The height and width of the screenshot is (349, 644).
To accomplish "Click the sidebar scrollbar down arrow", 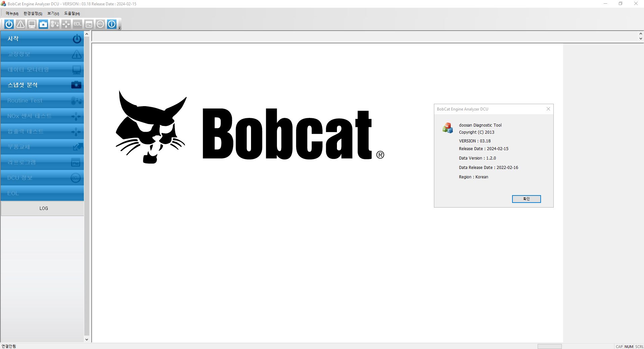I will coord(87,339).
